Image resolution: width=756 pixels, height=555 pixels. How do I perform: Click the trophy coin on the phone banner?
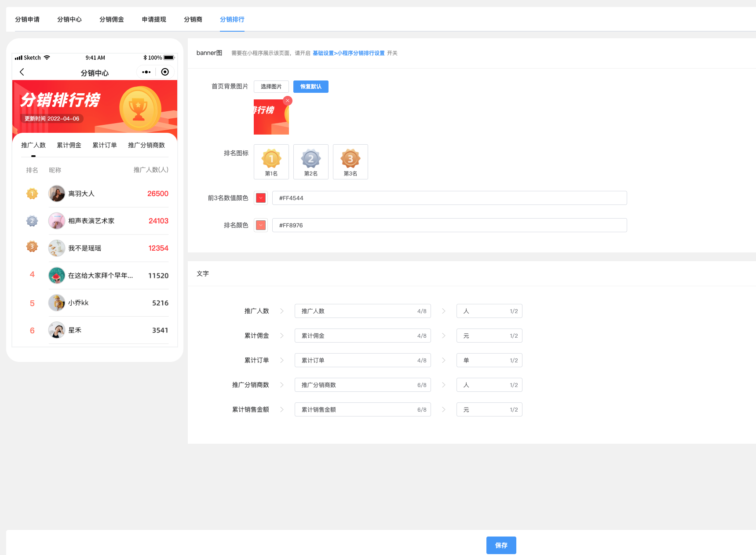[140, 109]
